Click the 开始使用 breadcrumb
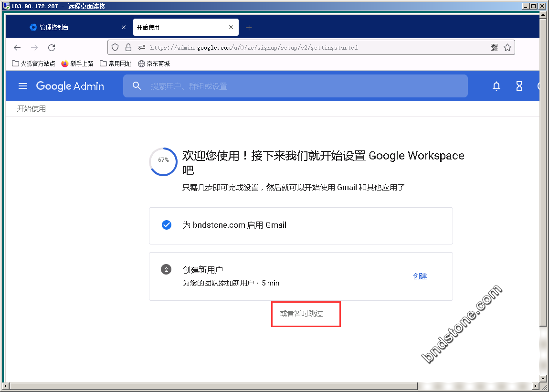 [x=32, y=108]
